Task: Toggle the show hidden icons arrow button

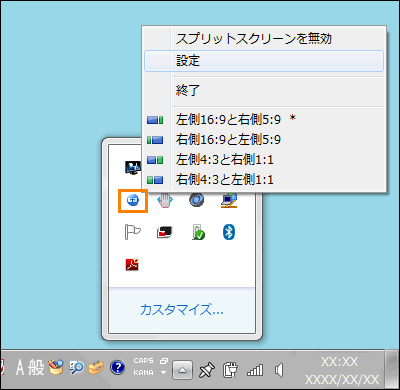Action: point(182,370)
